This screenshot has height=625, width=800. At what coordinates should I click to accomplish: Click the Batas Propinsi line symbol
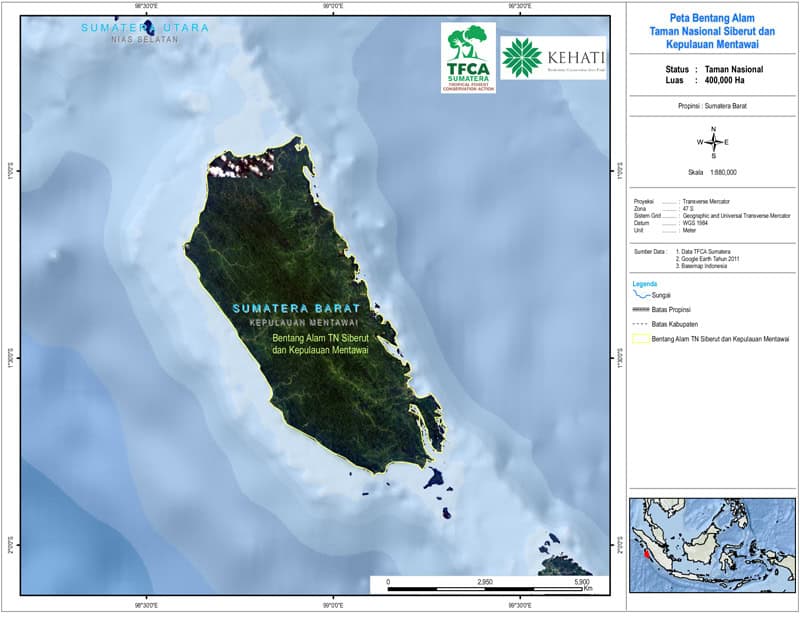tap(640, 311)
